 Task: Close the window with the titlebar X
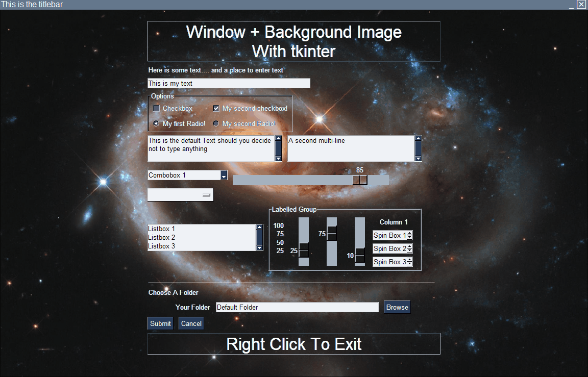tap(581, 4)
